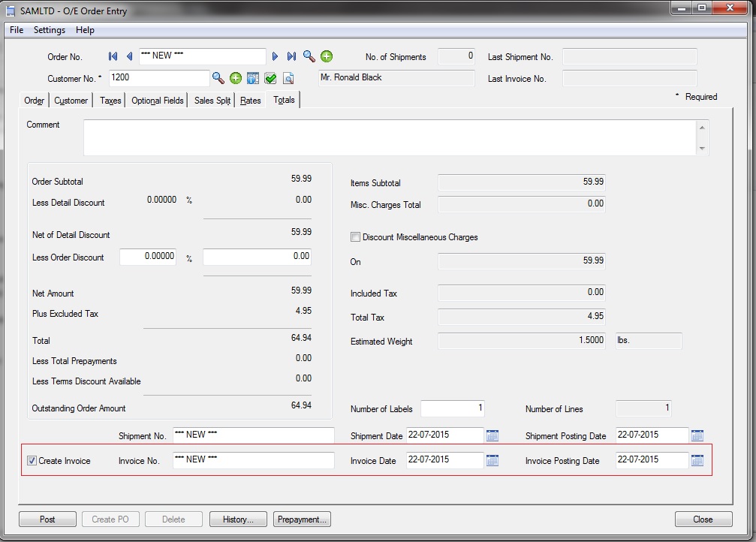
Task: Click the lbs. weight unit field
Action: point(649,340)
